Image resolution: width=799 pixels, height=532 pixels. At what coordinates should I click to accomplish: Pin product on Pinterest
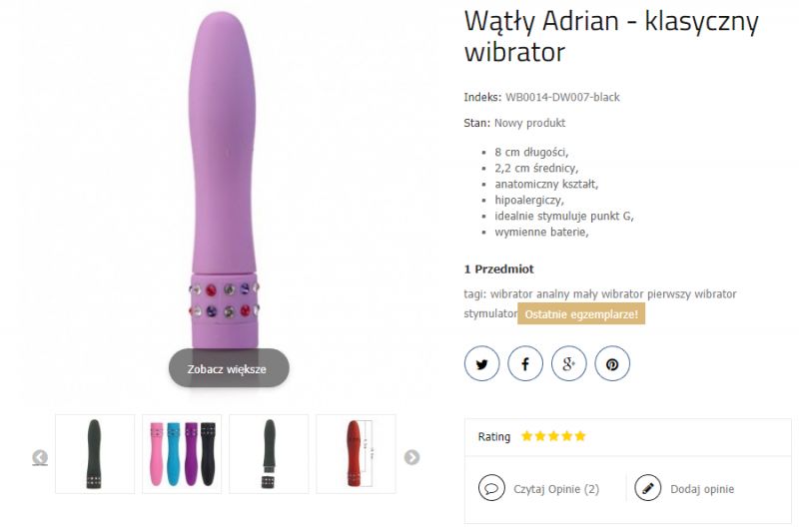612,363
